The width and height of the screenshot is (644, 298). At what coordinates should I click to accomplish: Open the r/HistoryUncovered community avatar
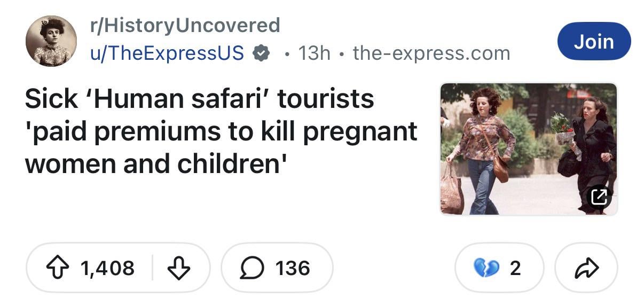coord(51,41)
